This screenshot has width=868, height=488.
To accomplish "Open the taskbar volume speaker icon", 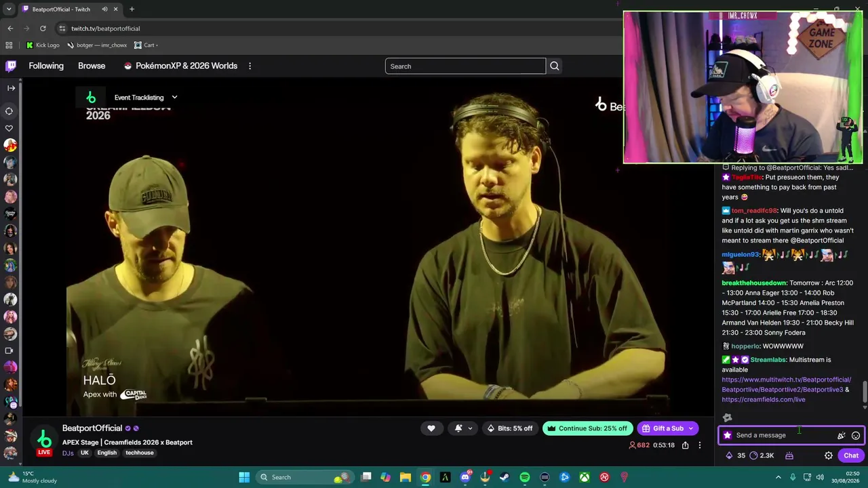I will 821,477.
